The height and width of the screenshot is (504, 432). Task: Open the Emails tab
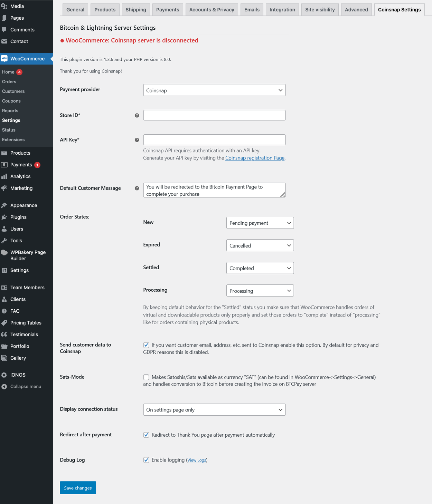pos(252,10)
